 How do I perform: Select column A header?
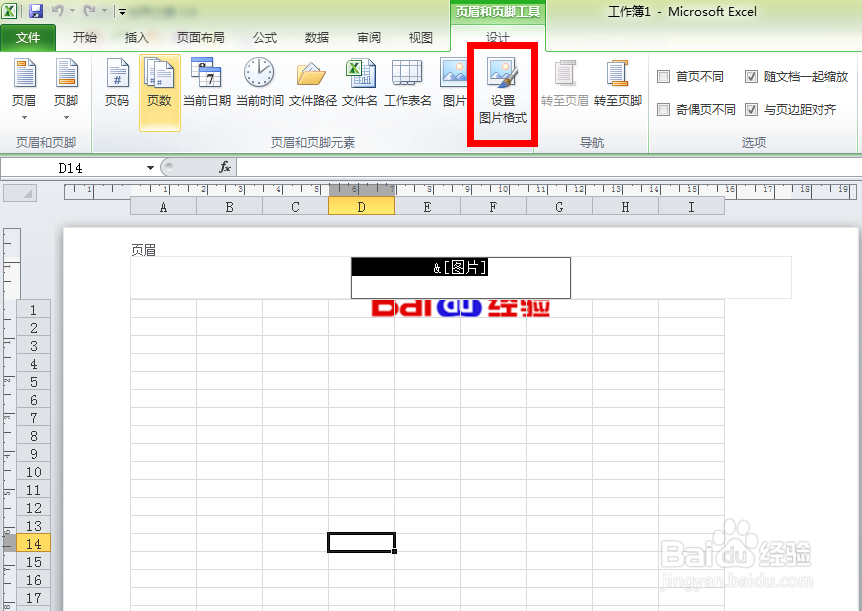click(163, 207)
